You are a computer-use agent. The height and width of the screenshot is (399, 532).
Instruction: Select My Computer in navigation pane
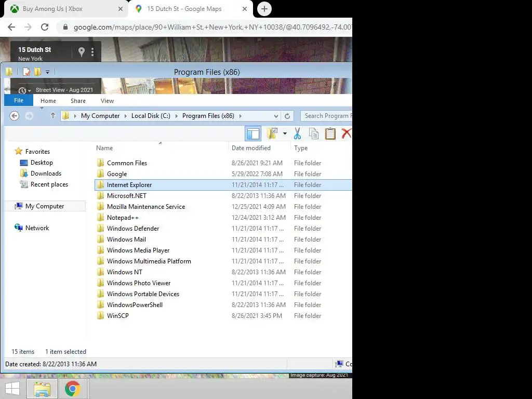pyautogui.click(x=45, y=206)
